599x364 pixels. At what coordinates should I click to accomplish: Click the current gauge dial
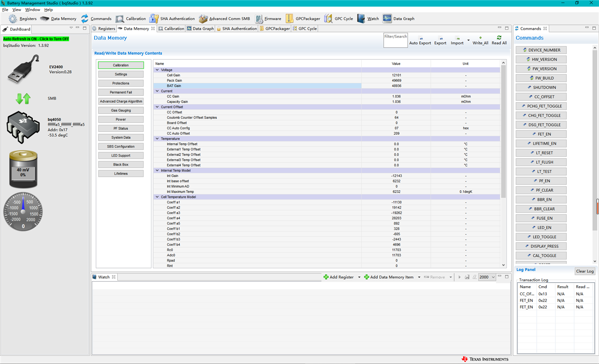tap(23, 211)
